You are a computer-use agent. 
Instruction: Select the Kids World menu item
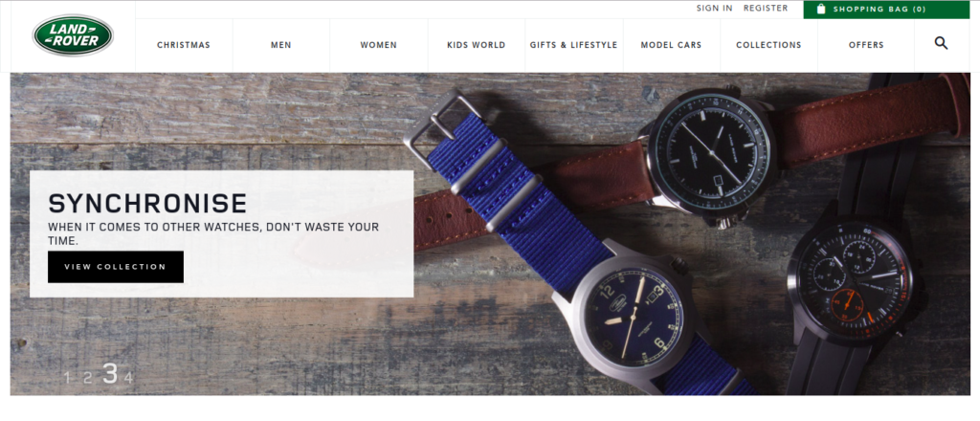coord(477,45)
